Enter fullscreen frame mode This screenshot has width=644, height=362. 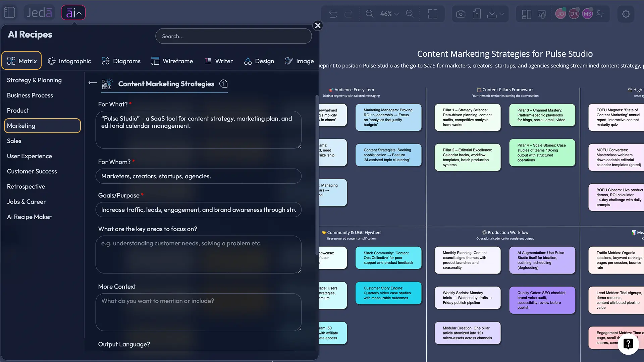coord(432,14)
